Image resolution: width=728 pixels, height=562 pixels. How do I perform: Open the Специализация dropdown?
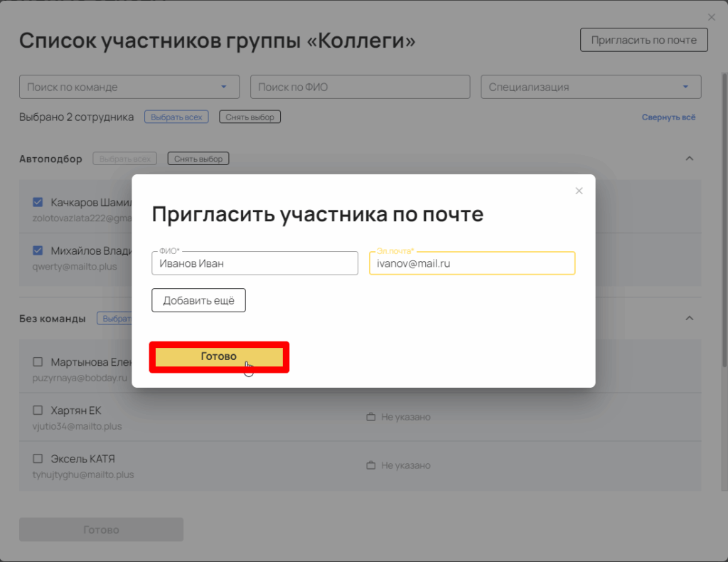pyautogui.click(x=685, y=87)
